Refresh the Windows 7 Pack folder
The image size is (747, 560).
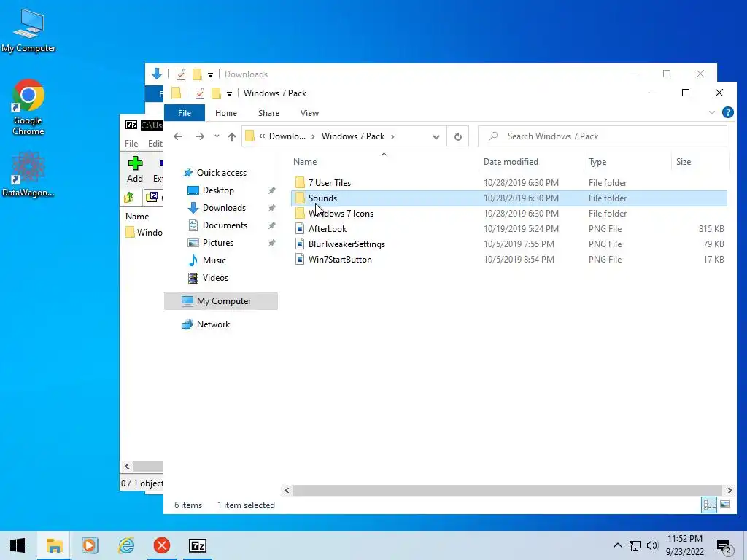click(458, 136)
